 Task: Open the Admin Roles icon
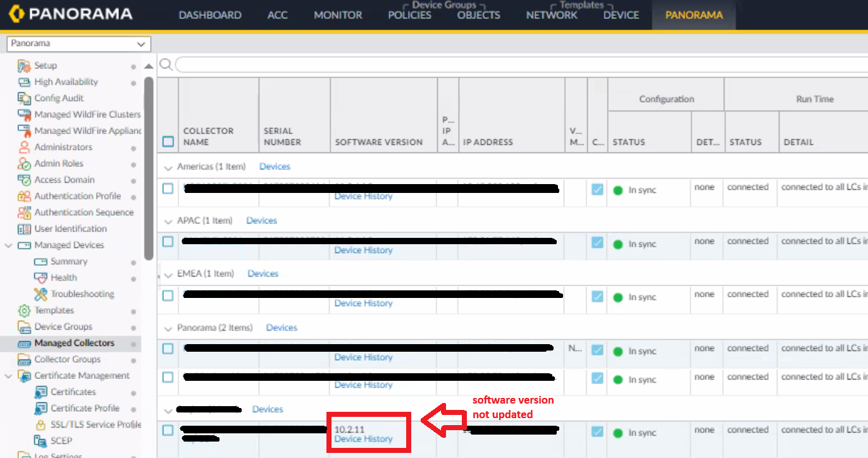[x=24, y=163]
